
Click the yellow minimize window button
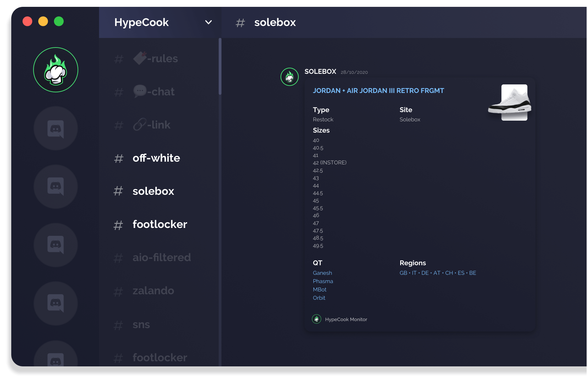43,21
